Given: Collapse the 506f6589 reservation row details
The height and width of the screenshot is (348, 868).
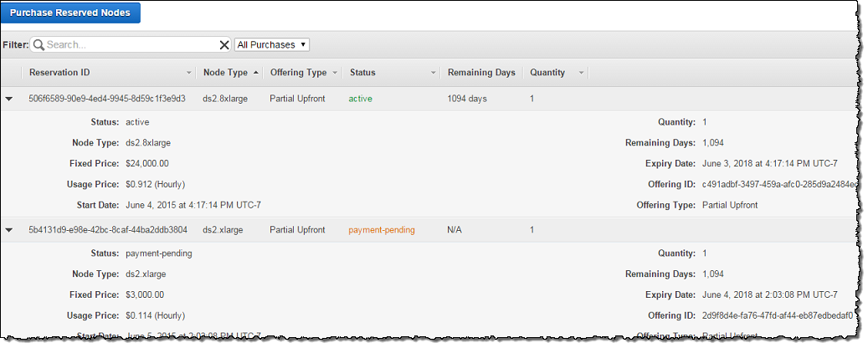Looking at the screenshot, I should [x=9, y=99].
